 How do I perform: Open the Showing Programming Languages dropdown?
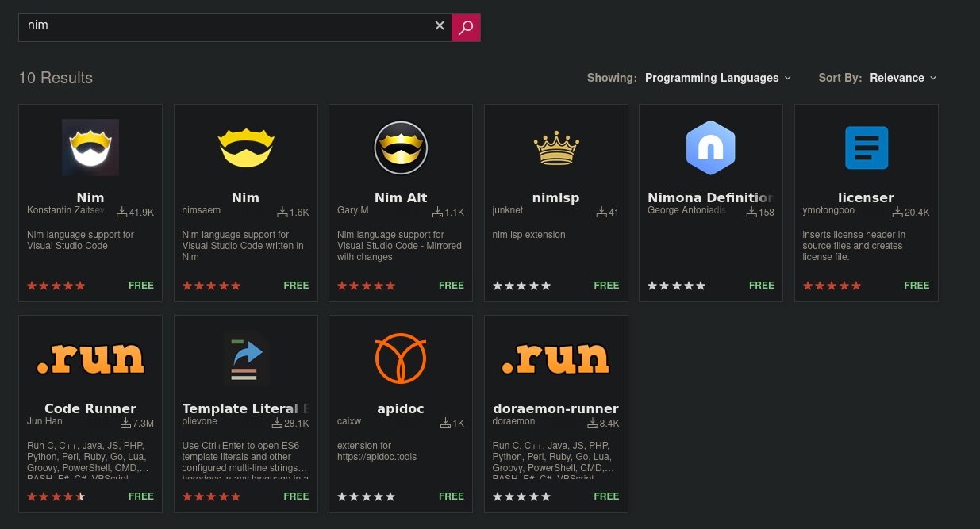tap(718, 78)
